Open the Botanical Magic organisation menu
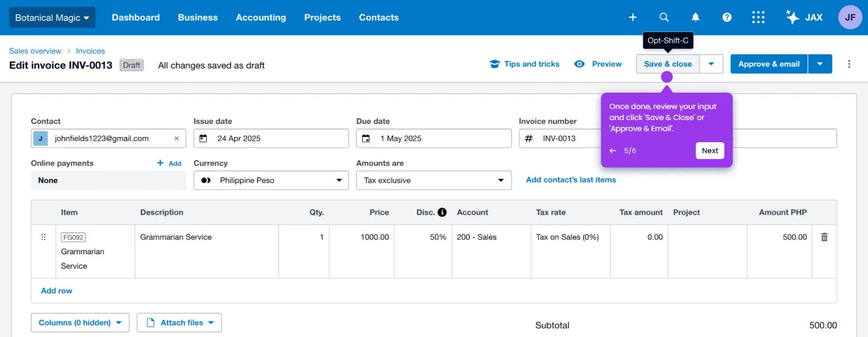 [52, 17]
